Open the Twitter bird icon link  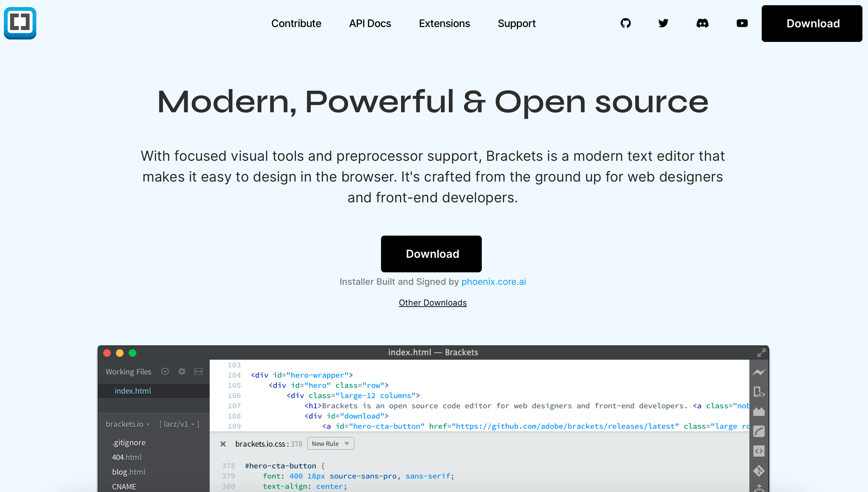(x=663, y=23)
